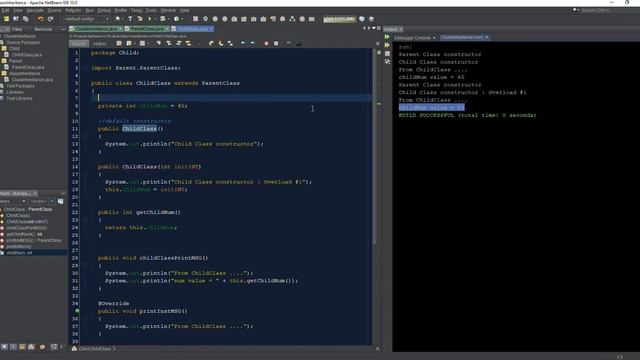Select childClassPrintMSG() in the Navigator
The image size is (640, 360).
pyautogui.click(x=27, y=228)
